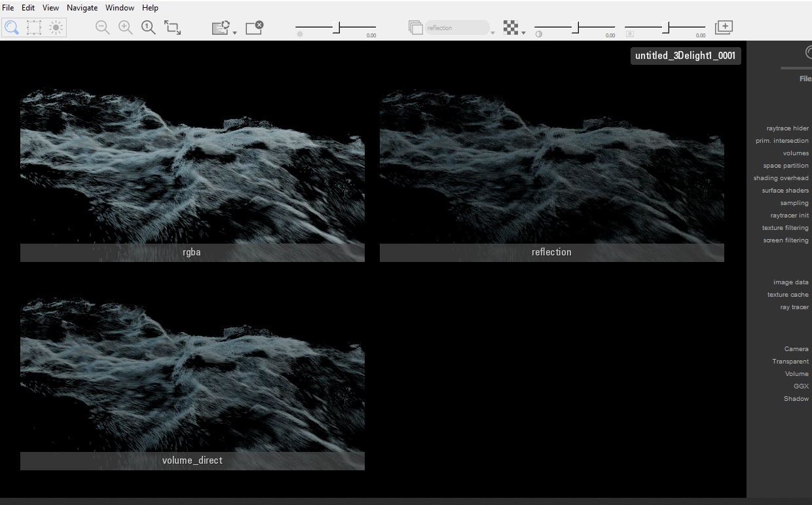Open the View menu
Image resolution: width=812 pixels, height=505 pixels.
point(50,8)
